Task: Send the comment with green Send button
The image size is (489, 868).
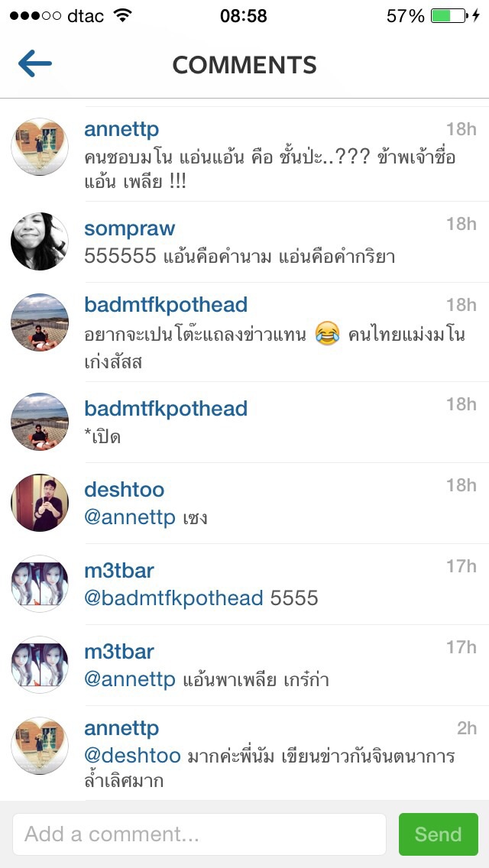Action: [438, 834]
